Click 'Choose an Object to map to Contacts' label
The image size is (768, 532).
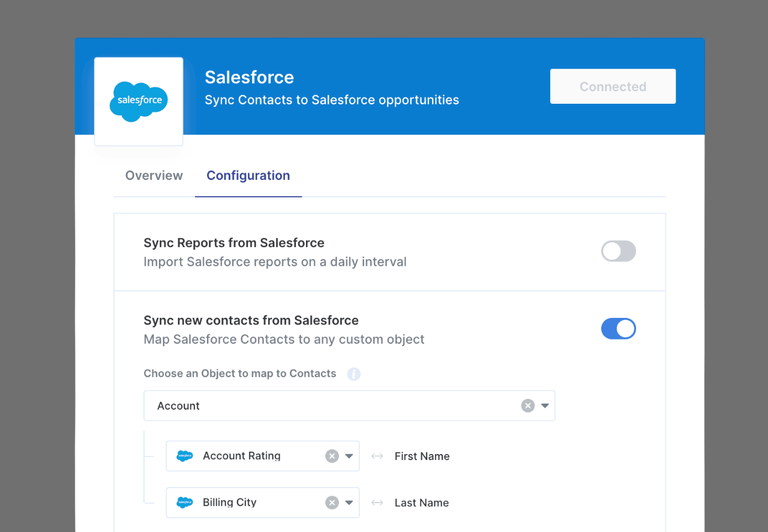(240, 374)
